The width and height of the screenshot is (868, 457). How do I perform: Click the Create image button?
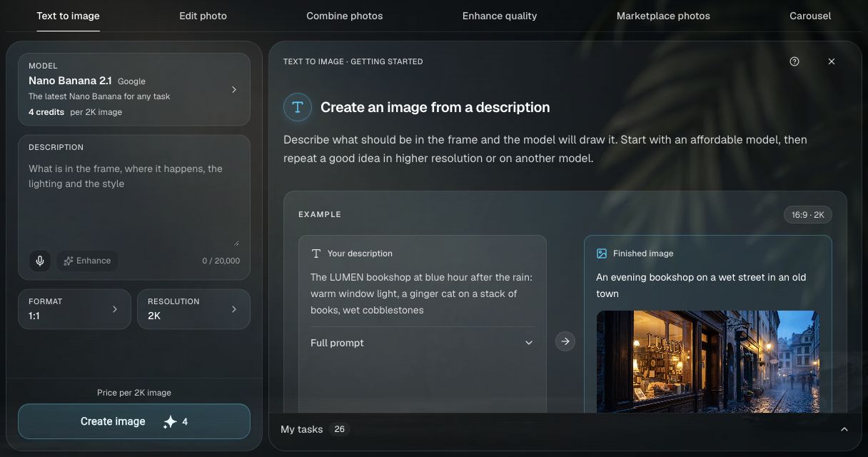pos(134,421)
